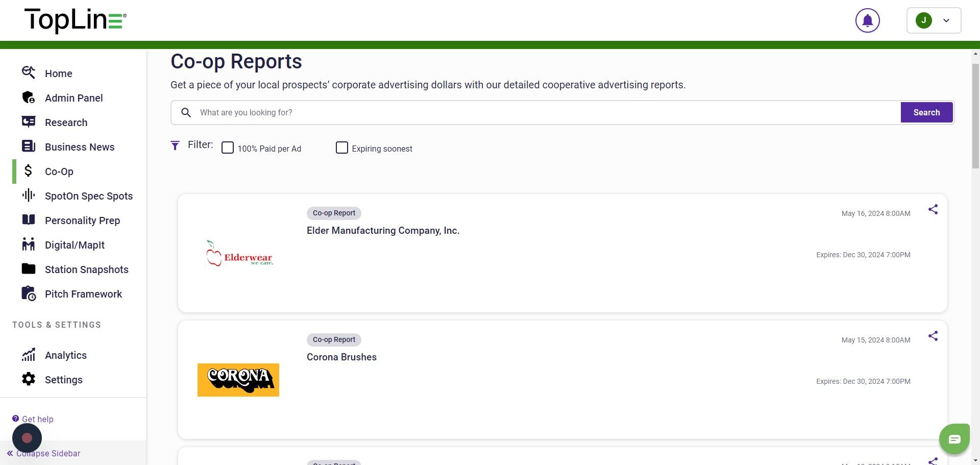Click the SpotOn Spec Spots waveform icon
This screenshot has height=465, width=980.
[29, 195]
